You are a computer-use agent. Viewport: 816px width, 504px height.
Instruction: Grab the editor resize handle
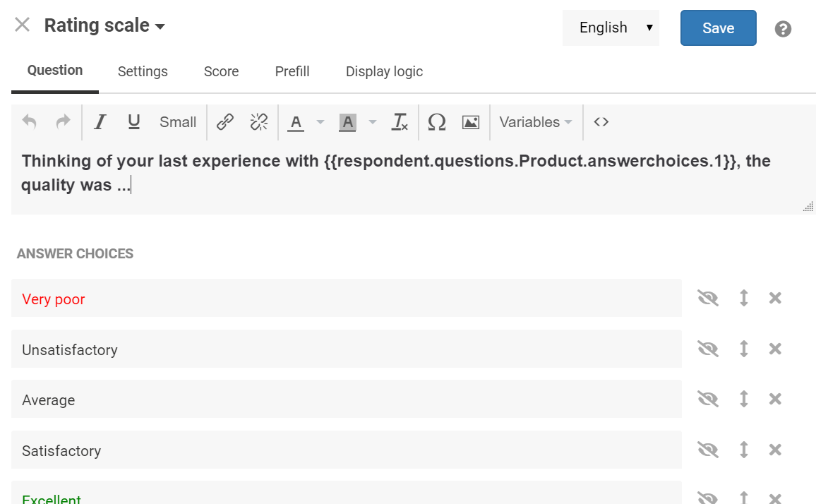pos(808,207)
